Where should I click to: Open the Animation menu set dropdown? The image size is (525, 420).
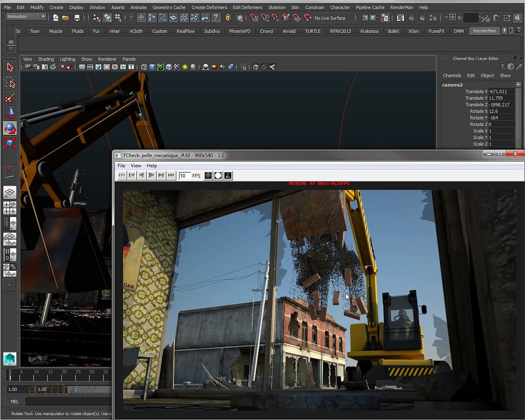pyautogui.click(x=26, y=16)
